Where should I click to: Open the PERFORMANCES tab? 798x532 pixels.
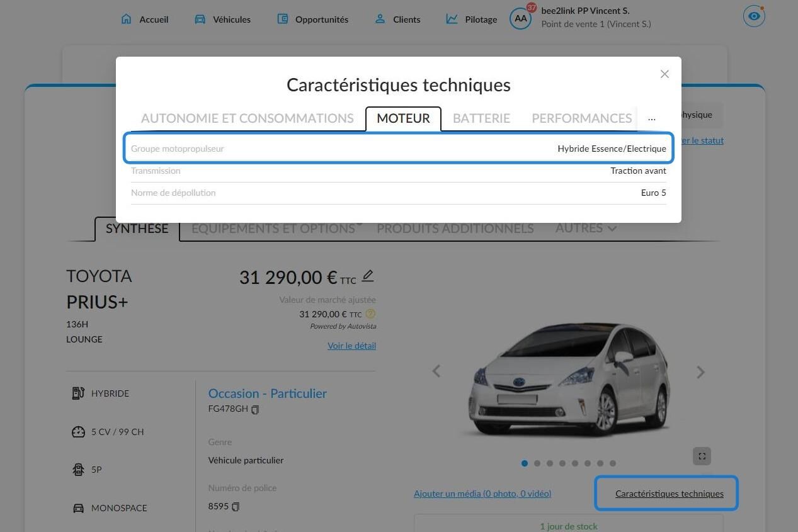point(581,118)
